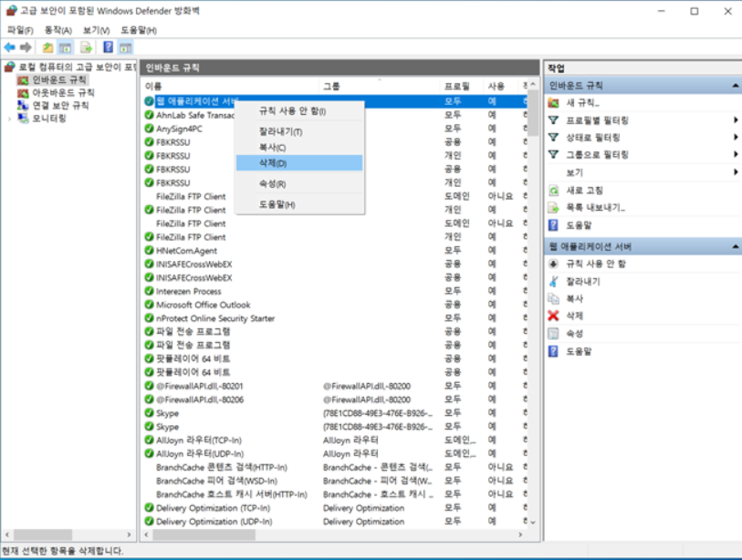
Task: Click the red X 삭제 icon
Action: pyautogui.click(x=553, y=316)
